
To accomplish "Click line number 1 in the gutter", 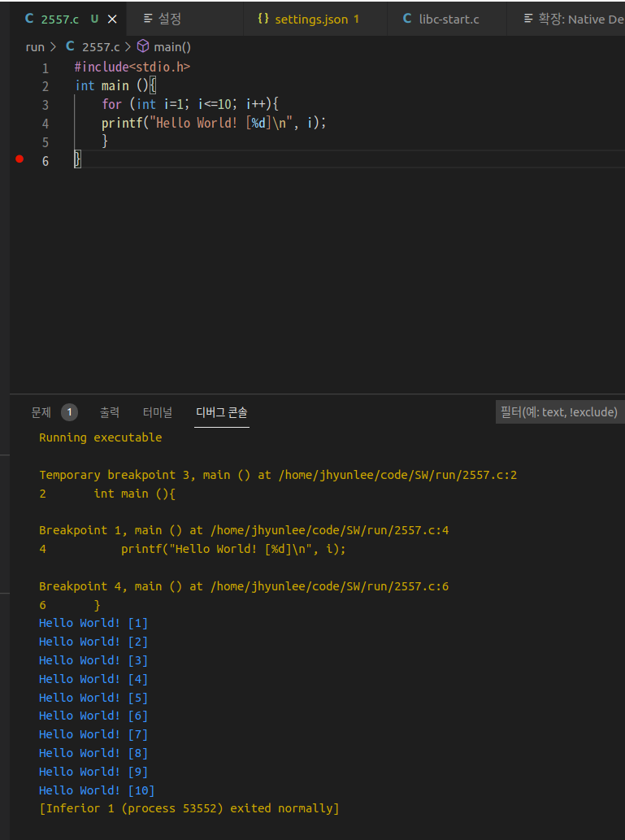I will [46, 68].
